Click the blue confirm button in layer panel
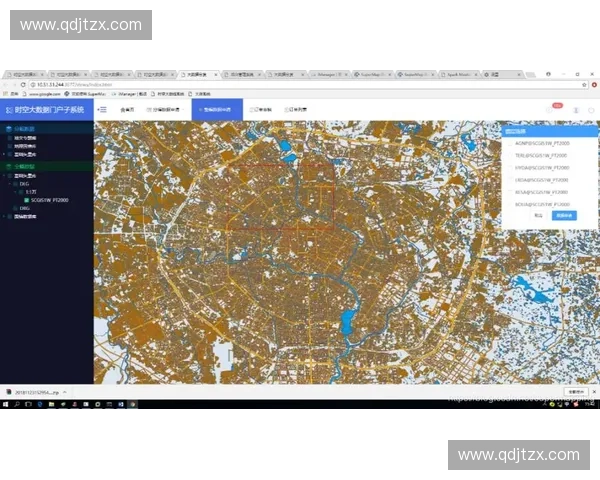Viewport: 600px width, 480px height. (565, 215)
